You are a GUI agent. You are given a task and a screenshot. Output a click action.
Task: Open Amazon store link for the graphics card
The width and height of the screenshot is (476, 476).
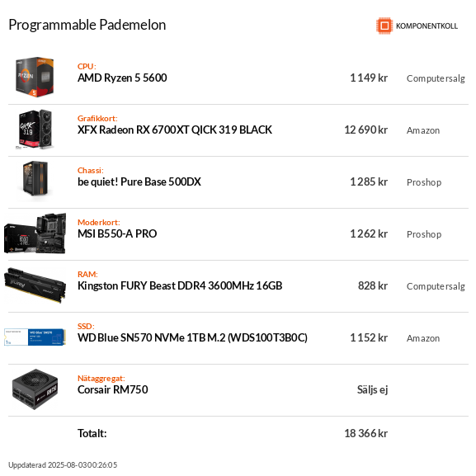click(423, 130)
